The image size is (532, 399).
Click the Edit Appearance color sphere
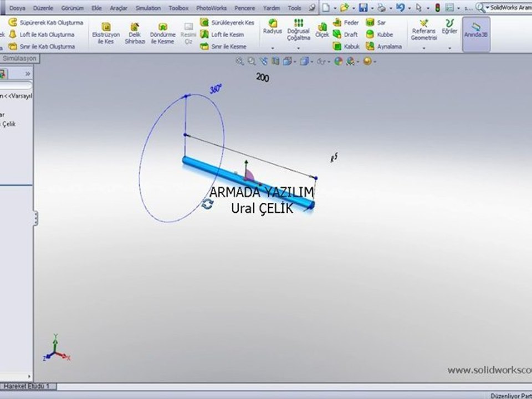338,62
